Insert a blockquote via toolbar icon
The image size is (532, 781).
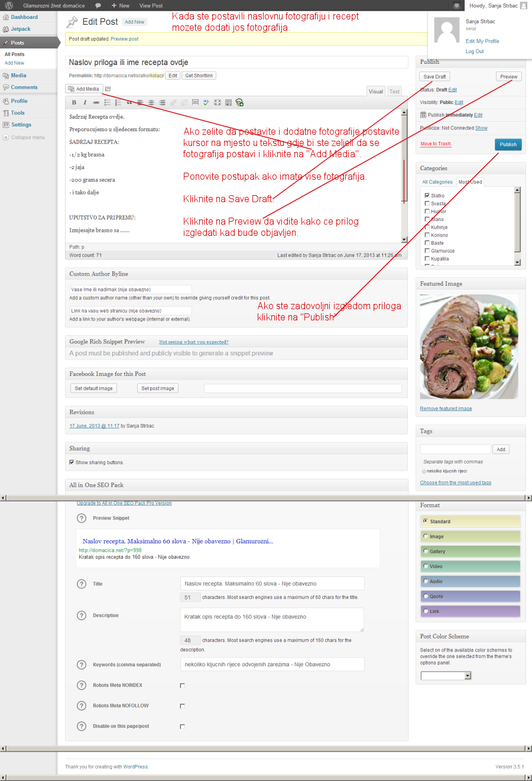pyautogui.click(x=129, y=102)
